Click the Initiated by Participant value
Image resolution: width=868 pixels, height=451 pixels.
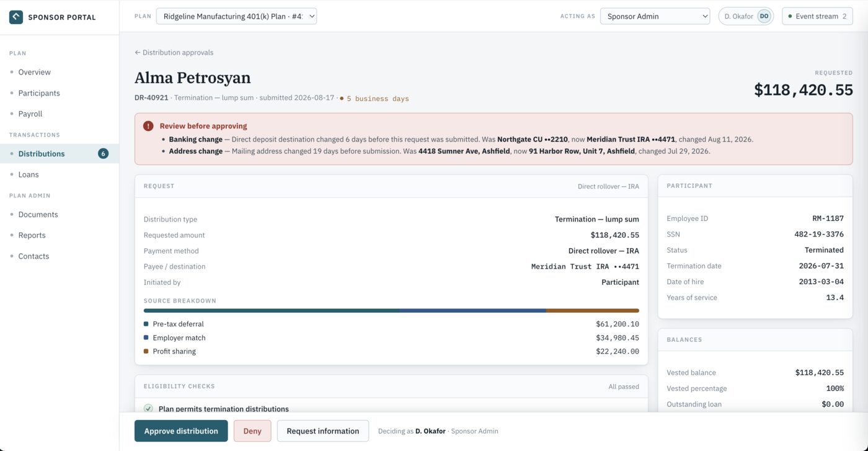[620, 282]
